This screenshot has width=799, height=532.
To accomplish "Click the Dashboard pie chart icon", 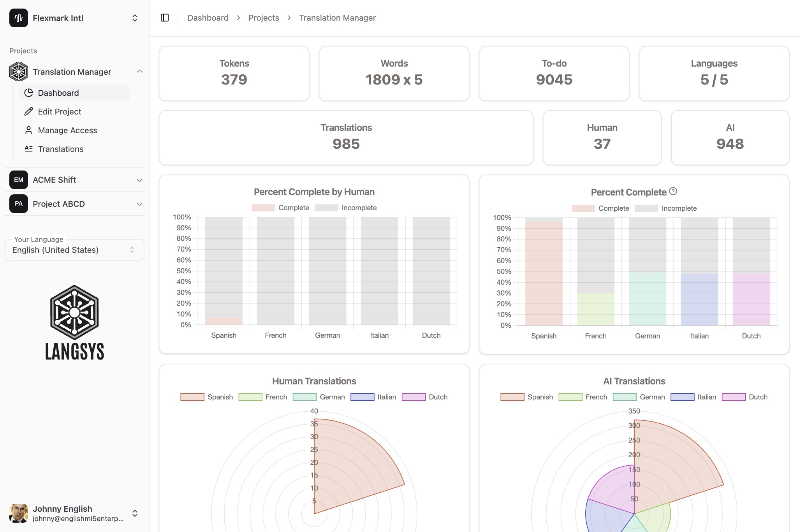I will [28, 93].
